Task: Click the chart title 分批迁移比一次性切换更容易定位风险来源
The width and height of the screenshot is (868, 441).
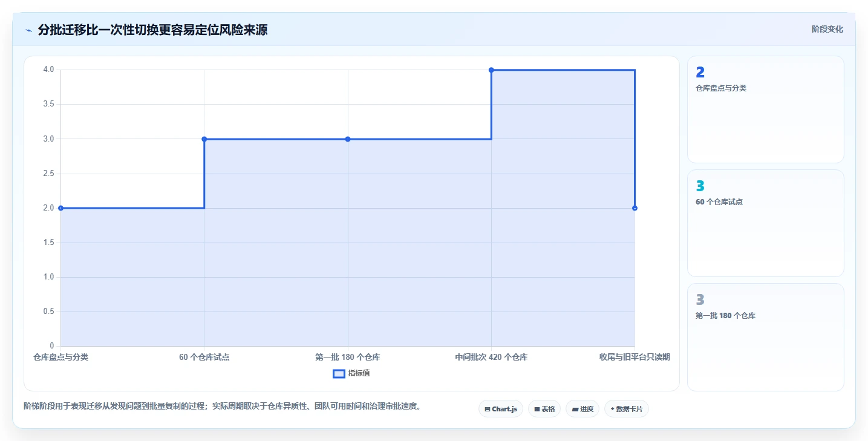Action: [x=152, y=30]
